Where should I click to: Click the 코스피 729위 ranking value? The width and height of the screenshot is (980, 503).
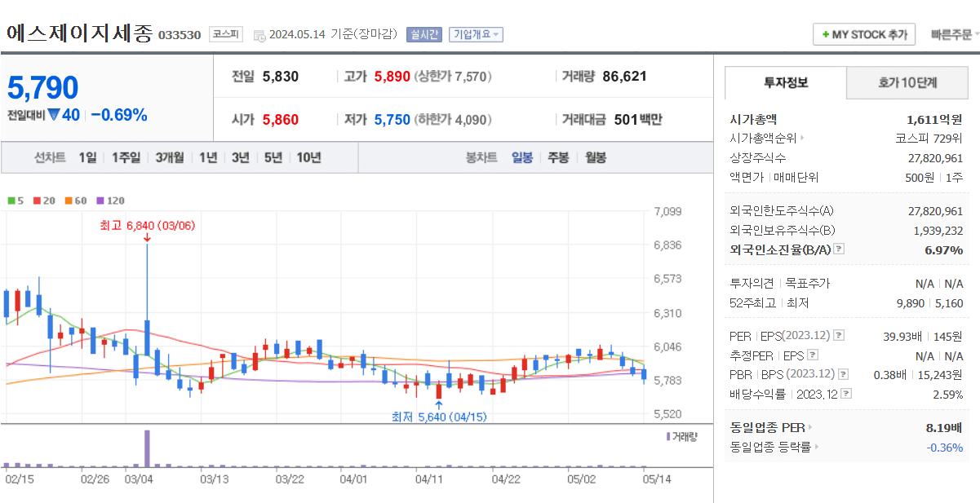(929, 139)
